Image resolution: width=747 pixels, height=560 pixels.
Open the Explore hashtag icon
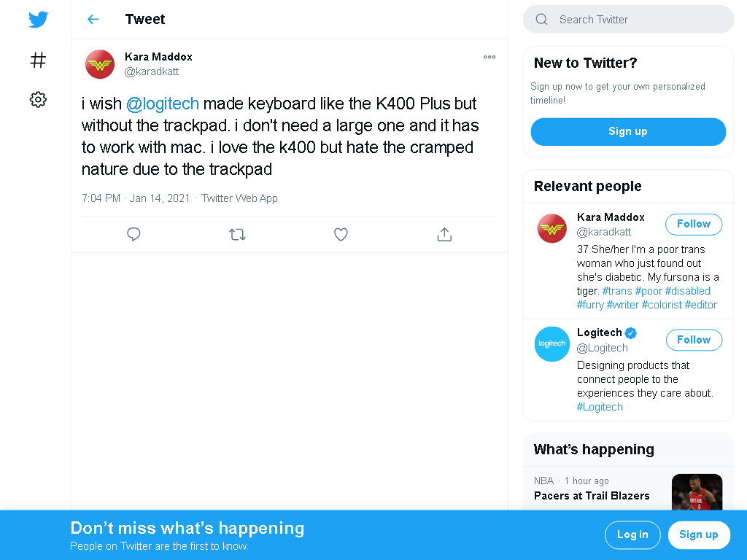click(x=38, y=60)
